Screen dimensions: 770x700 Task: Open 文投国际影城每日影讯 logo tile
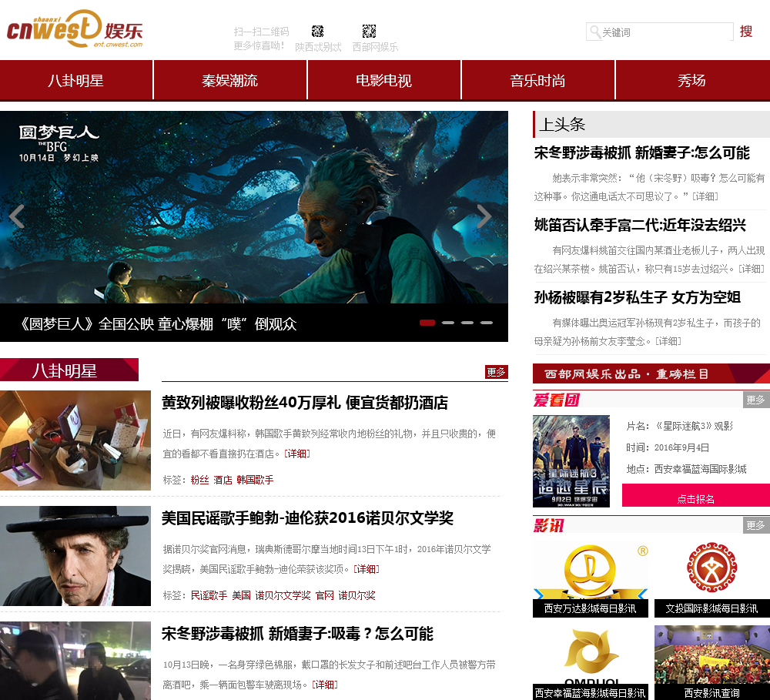(712, 578)
